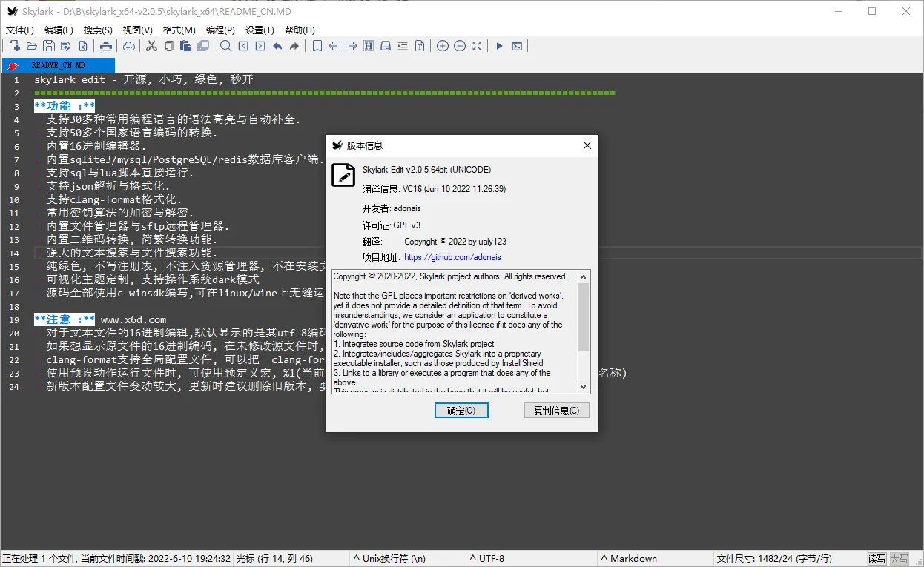Open search with the magnifier icon
Screen dimensions: 924x567
pos(225,45)
